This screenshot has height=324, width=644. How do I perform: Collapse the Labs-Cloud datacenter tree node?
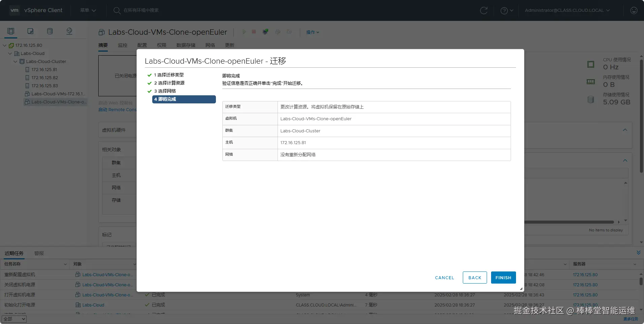pos(10,54)
